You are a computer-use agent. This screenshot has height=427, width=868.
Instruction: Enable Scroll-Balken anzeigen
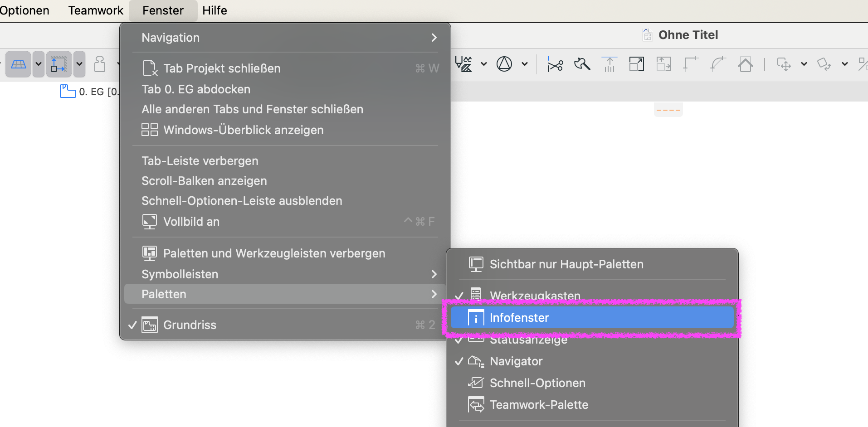285,181
